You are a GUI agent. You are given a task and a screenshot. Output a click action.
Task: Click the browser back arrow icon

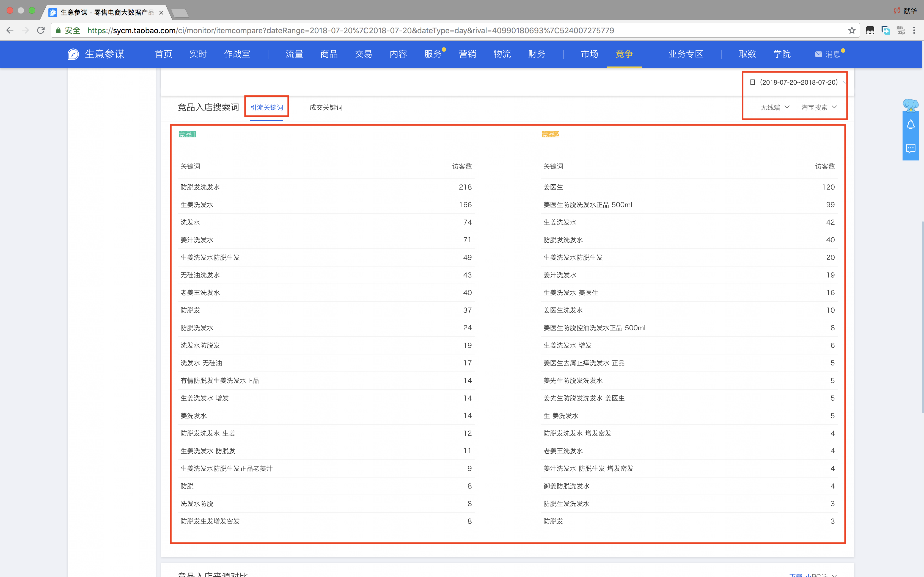[x=10, y=30]
